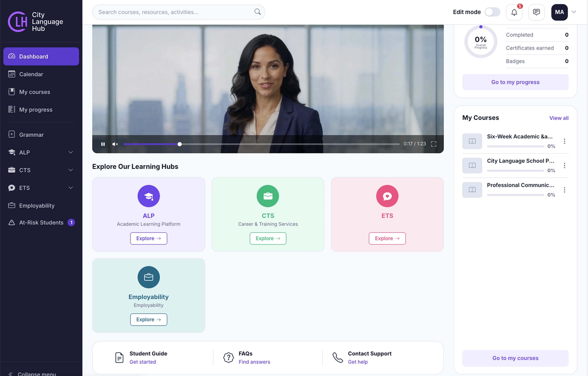
Task: Open options for City Language School course
Action: pos(564,165)
